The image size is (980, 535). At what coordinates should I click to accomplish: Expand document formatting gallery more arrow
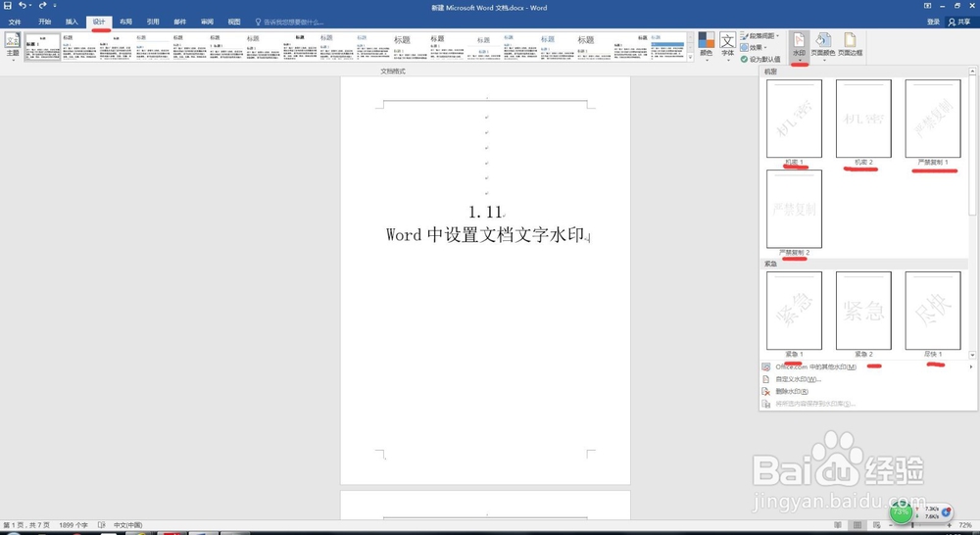pyautogui.click(x=691, y=58)
